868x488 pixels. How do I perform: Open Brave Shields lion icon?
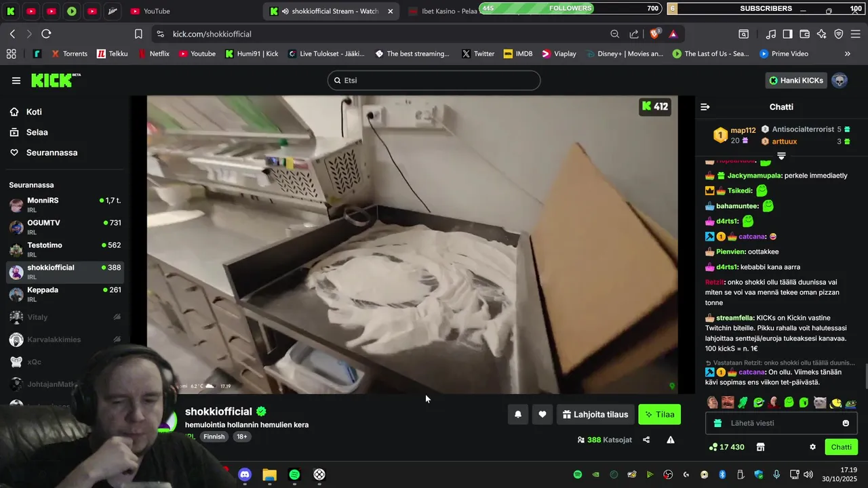tap(655, 34)
